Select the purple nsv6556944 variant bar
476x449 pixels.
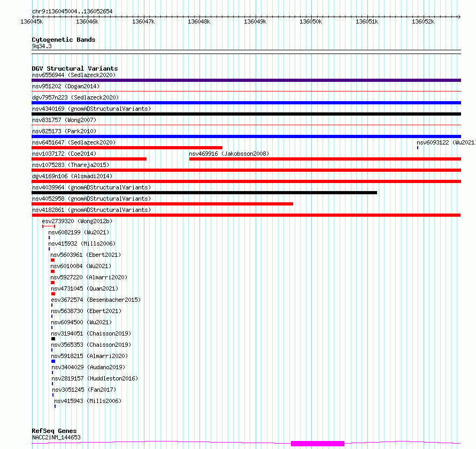click(x=246, y=80)
